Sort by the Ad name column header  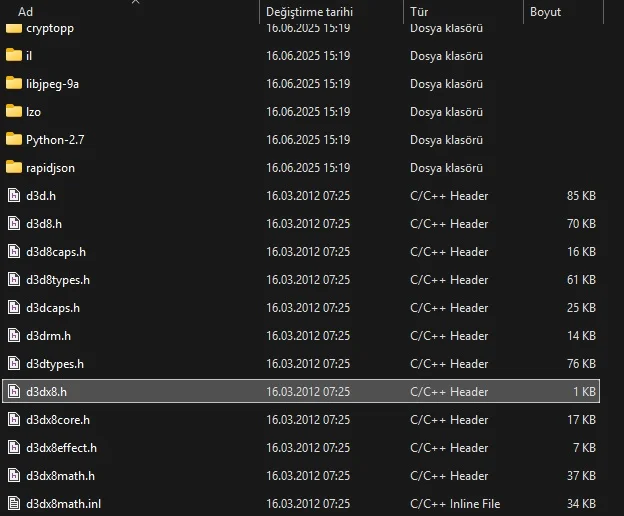click(25, 12)
